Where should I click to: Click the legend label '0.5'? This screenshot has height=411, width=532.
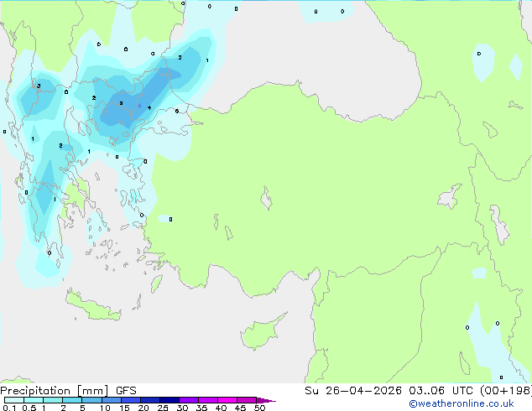pyautogui.click(x=29, y=408)
